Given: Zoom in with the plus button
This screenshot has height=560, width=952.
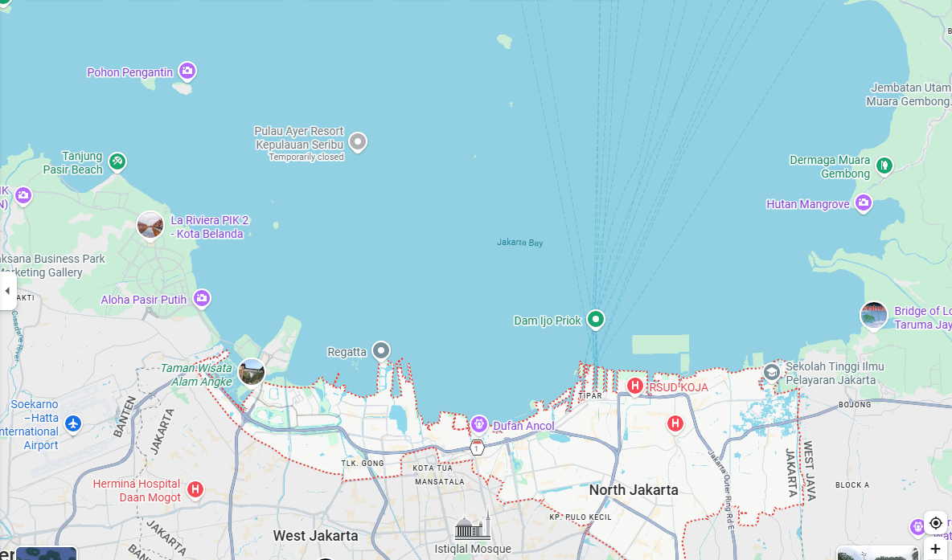Looking at the screenshot, I should pyautogui.click(x=936, y=550).
